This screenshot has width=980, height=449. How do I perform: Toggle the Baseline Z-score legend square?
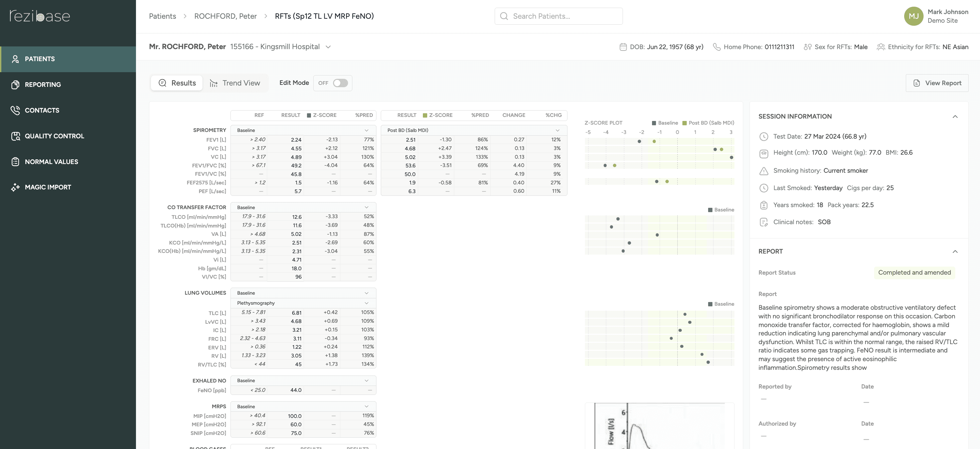[654, 123]
